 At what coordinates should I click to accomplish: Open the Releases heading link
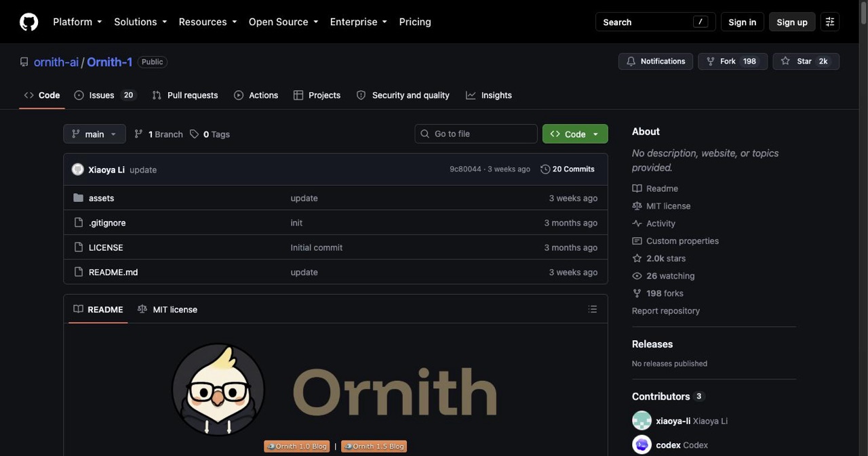(x=652, y=344)
